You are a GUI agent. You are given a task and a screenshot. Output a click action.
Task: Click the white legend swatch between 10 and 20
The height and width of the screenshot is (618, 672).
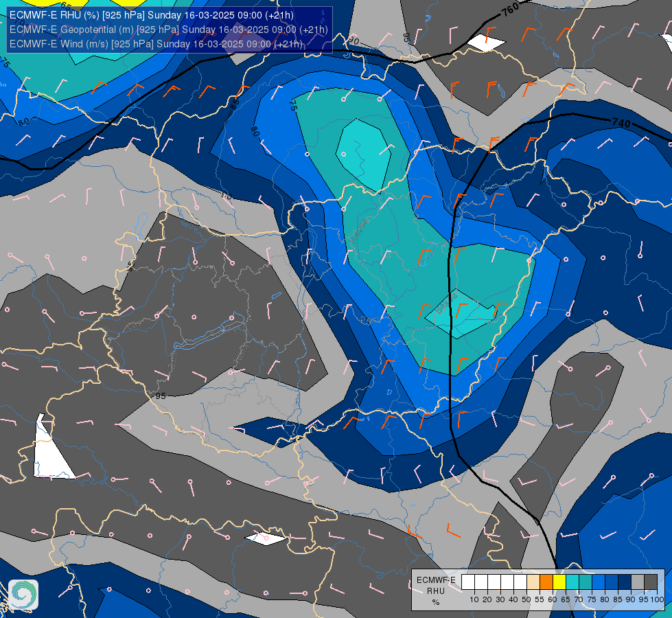[481, 582]
